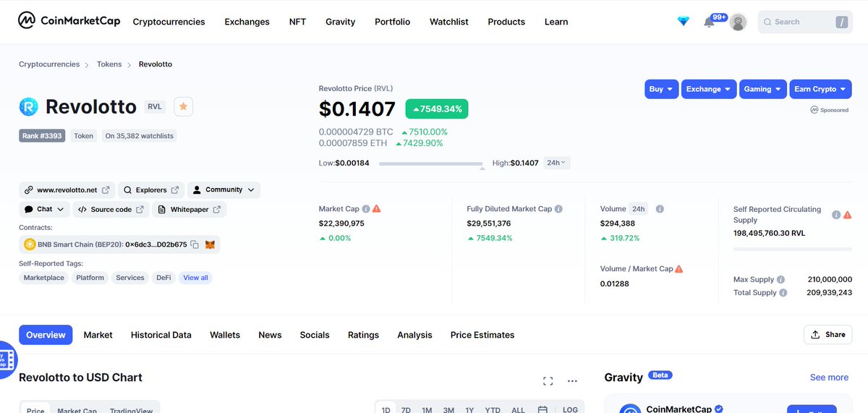Open the www.revolotto.net website link
Screen dimensions: 868x413
tap(67, 190)
